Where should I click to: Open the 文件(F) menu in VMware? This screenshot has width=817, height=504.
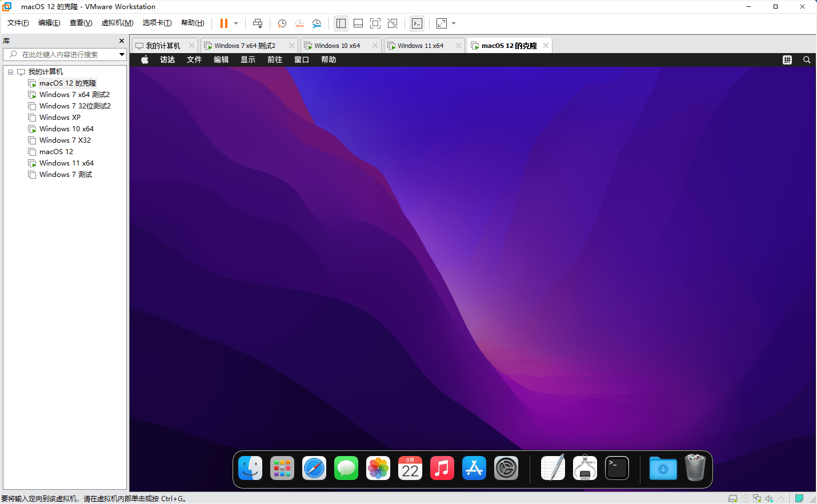tap(18, 23)
